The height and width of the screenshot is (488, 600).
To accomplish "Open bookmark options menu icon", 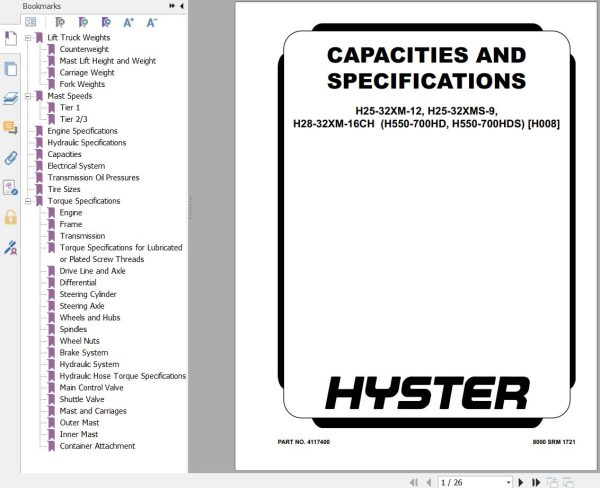I will 31,22.
